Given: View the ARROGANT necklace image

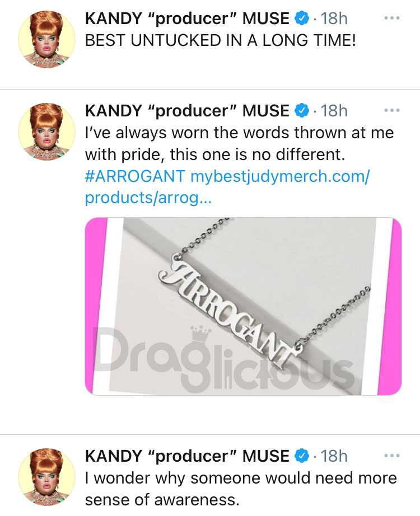Looking at the screenshot, I should tap(243, 306).
